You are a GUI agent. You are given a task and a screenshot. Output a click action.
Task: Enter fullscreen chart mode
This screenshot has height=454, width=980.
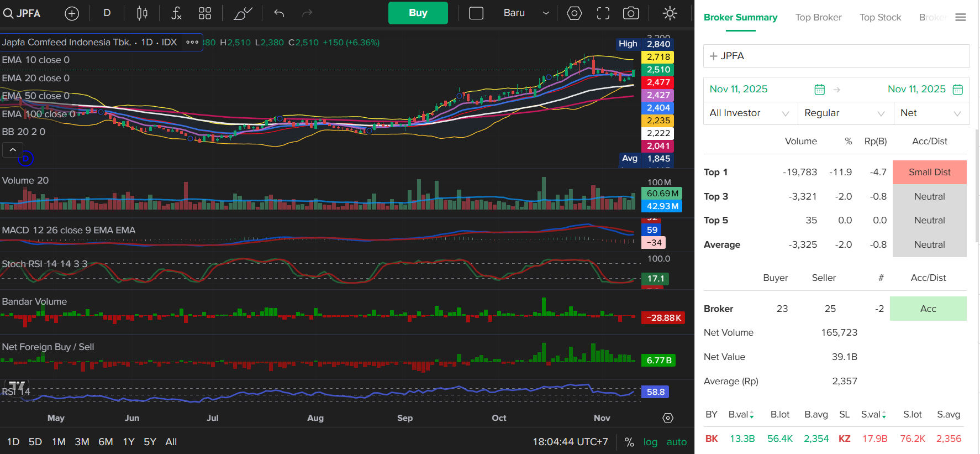tap(603, 13)
